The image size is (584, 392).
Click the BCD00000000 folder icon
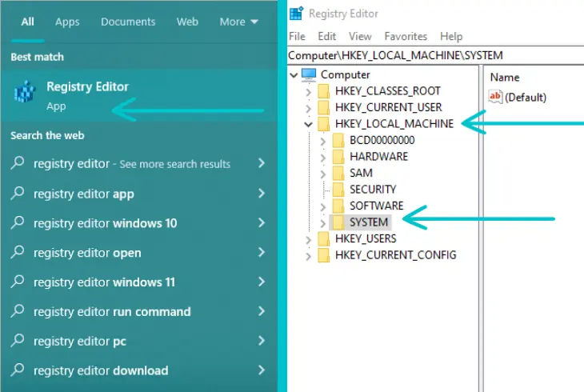338,140
